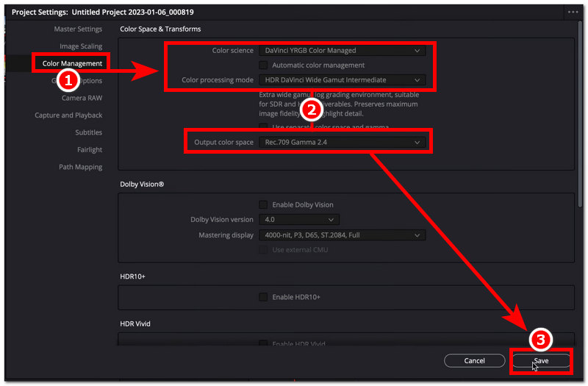This screenshot has height=386, width=588.
Task: Open the Color science dropdown
Action: (x=342, y=50)
